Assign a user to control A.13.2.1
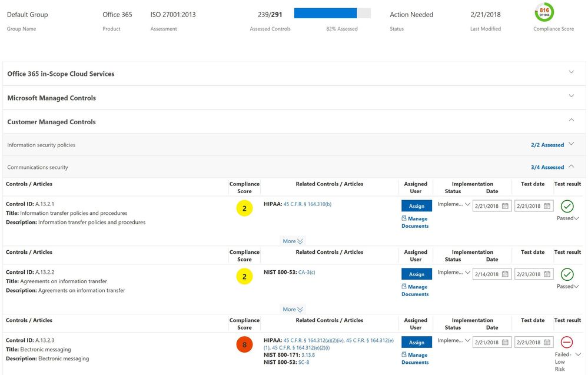 417,206
